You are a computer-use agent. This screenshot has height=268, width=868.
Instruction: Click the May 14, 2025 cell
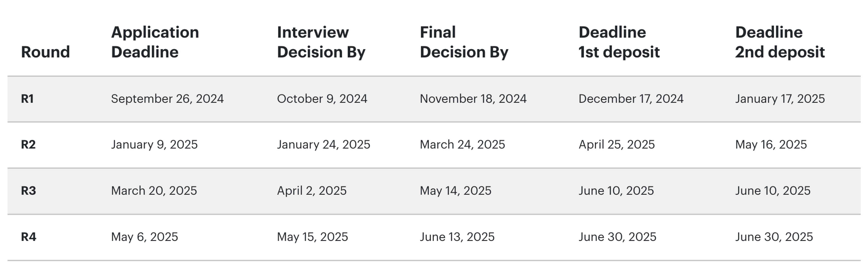click(x=455, y=191)
